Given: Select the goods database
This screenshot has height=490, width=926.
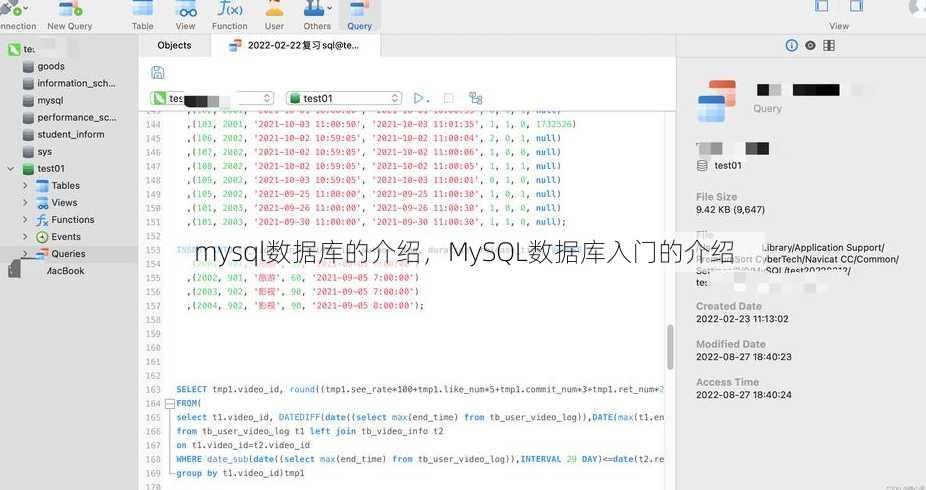Looking at the screenshot, I should coord(51,67).
